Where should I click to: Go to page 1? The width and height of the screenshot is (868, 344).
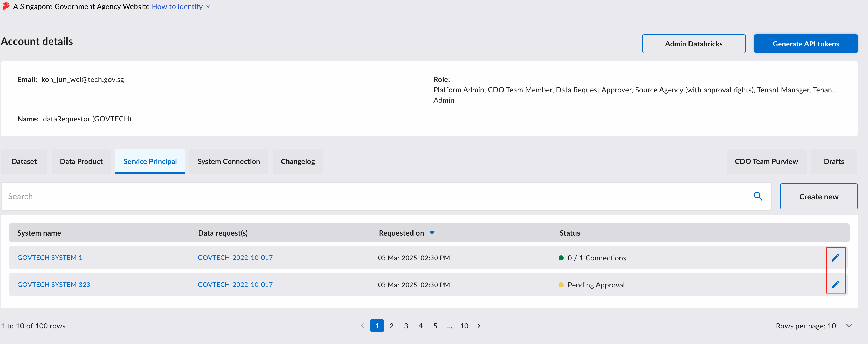[x=377, y=326]
